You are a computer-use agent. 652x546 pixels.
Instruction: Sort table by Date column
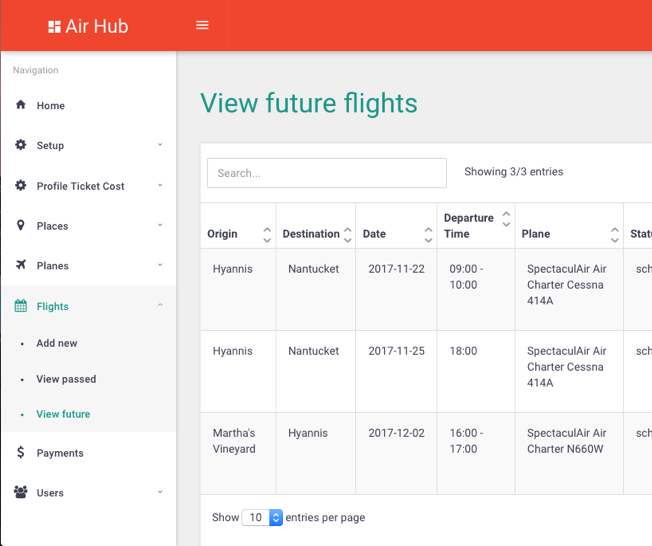tap(428, 234)
